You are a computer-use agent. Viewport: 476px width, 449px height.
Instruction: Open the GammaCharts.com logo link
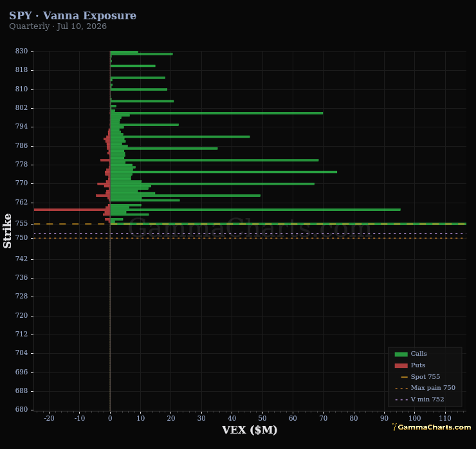pyautogui.click(x=432, y=427)
